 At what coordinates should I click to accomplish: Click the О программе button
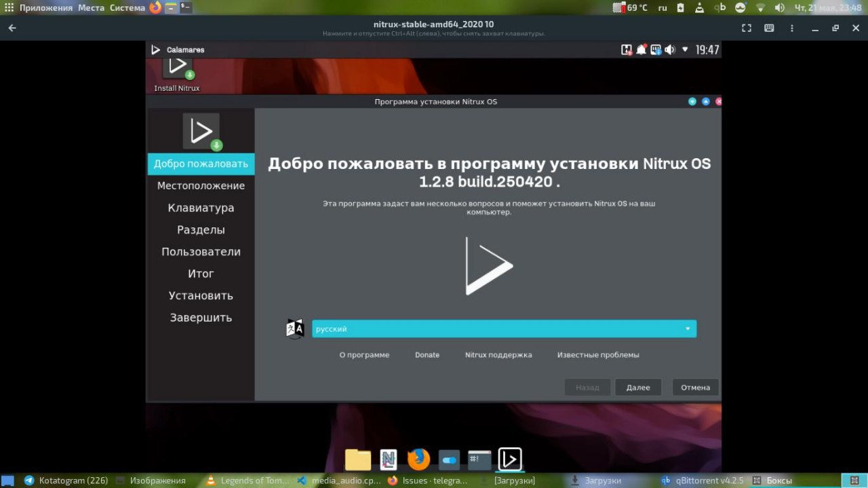point(364,354)
